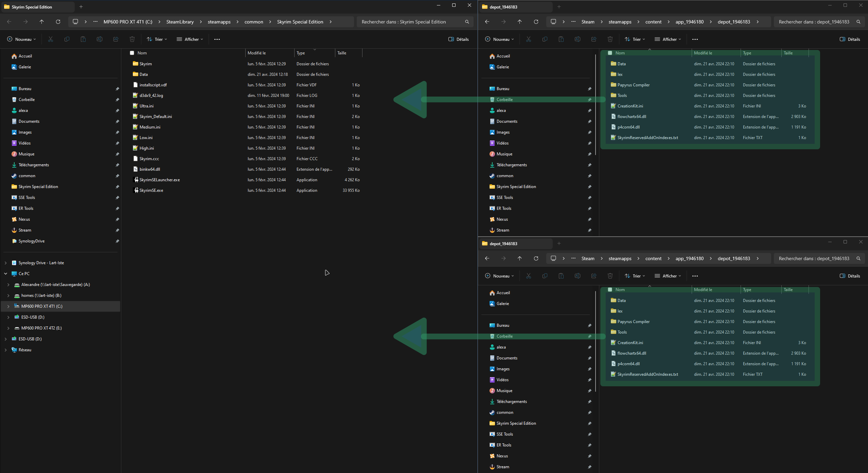The image size is (868, 473).
Task: Open the Afficher dropdown in Skyrim Special Edition window
Action: [x=190, y=39]
